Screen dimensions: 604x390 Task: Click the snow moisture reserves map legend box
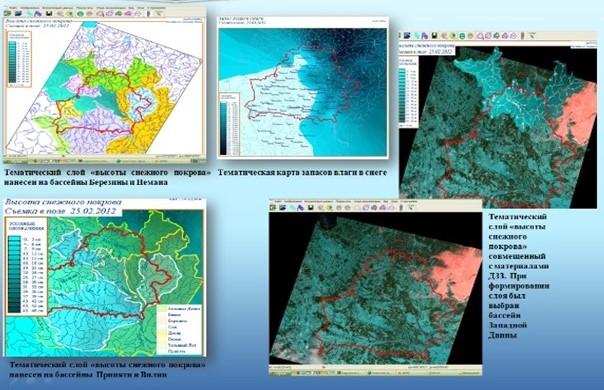pyautogui.click(x=229, y=124)
